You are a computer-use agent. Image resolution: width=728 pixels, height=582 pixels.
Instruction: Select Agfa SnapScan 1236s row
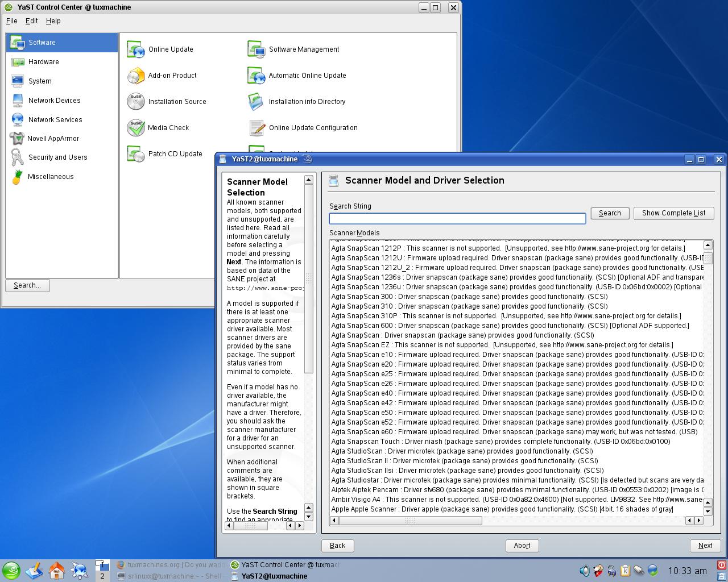pos(516,277)
